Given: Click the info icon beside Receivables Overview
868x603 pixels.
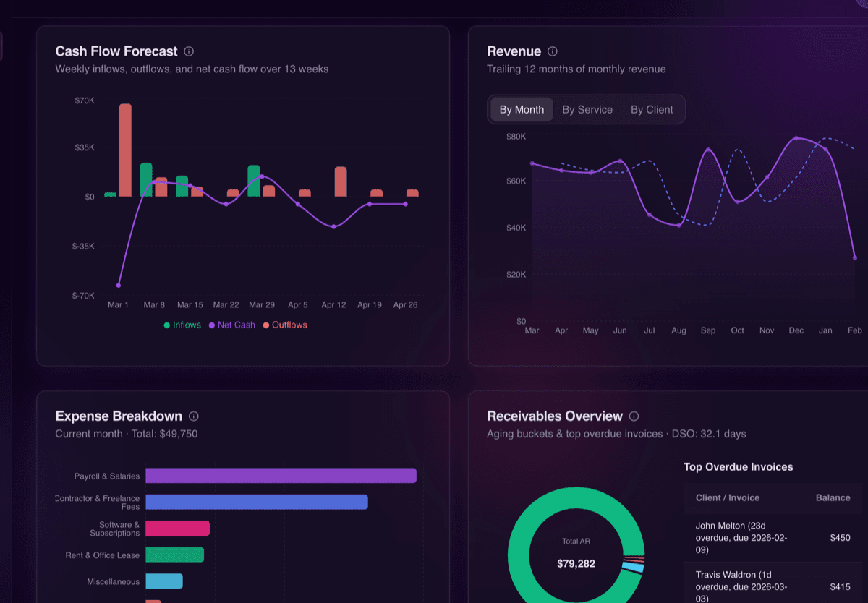Looking at the screenshot, I should [634, 416].
